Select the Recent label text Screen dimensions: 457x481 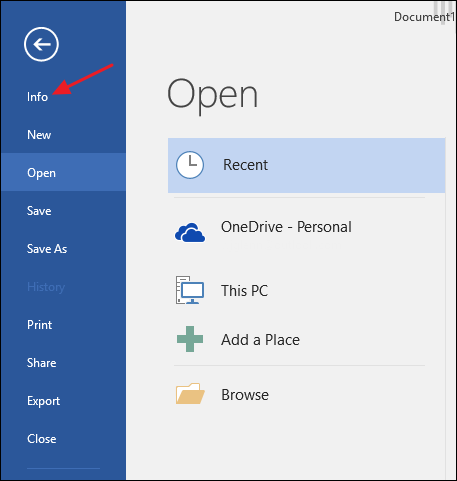click(245, 165)
